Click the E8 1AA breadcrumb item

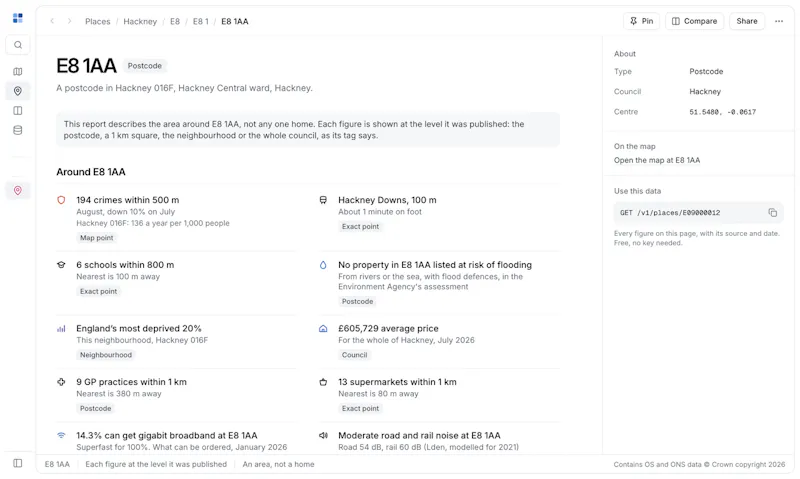click(x=235, y=21)
